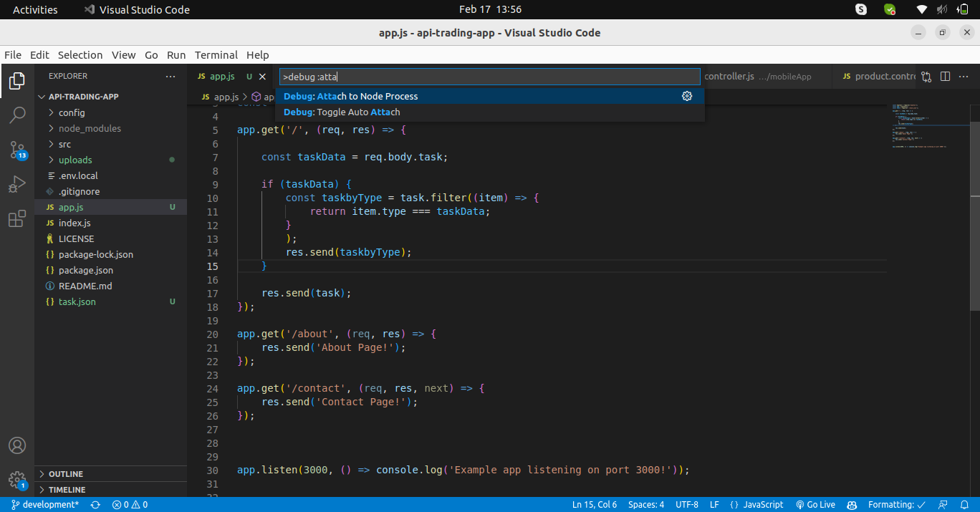
Task: Open the Manage gear in activity bar
Action: pos(17,480)
